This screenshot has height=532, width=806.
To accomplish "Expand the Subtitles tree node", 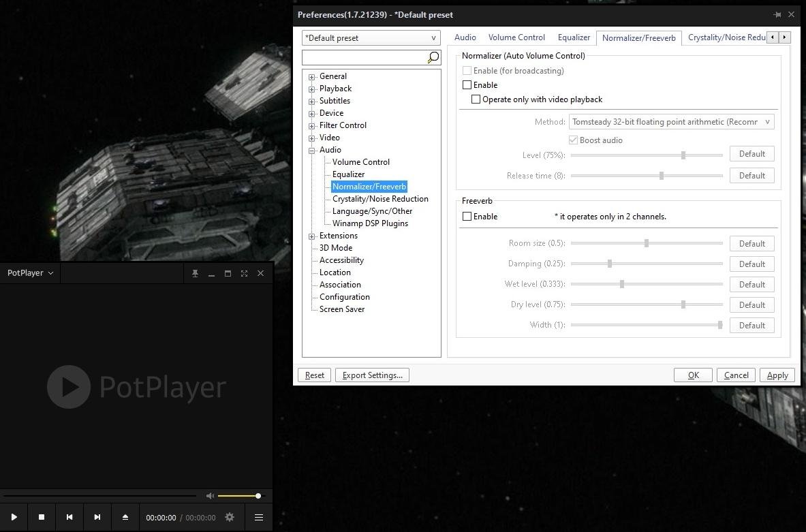I will pyautogui.click(x=311, y=101).
